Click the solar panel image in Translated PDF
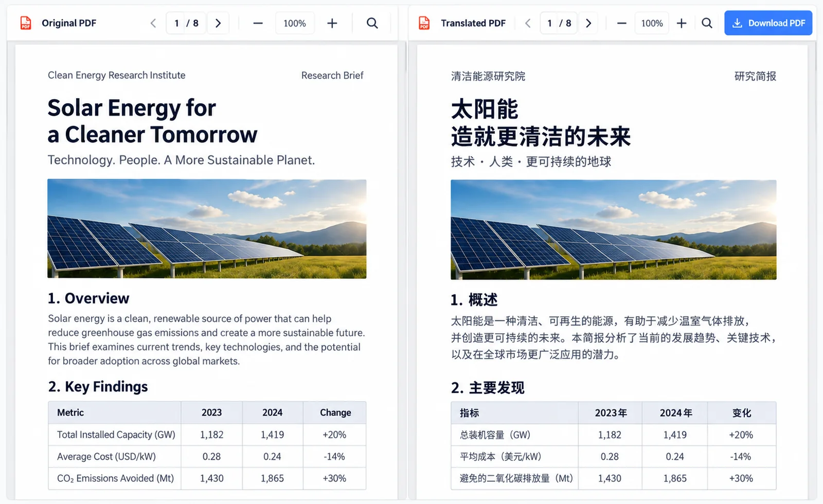 pos(614,230)
